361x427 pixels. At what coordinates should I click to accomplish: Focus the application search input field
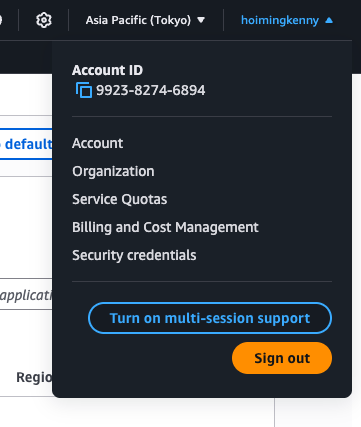click(26, 294)
